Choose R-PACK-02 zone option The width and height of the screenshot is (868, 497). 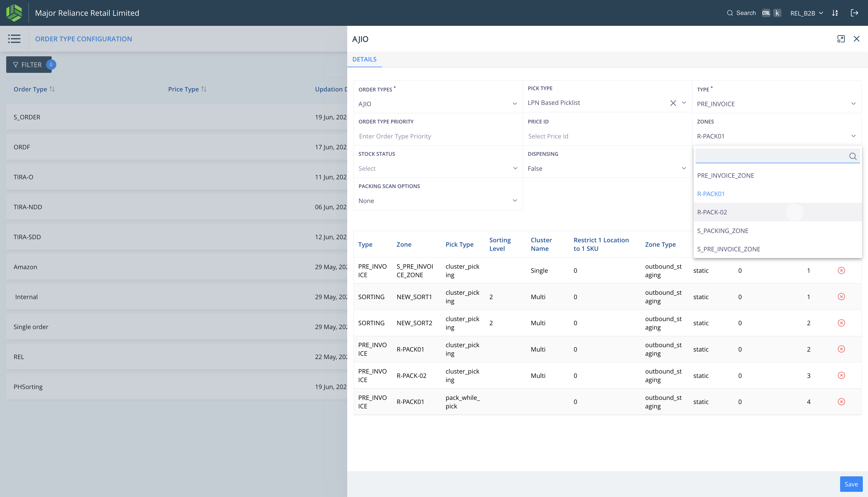(778, 212)
